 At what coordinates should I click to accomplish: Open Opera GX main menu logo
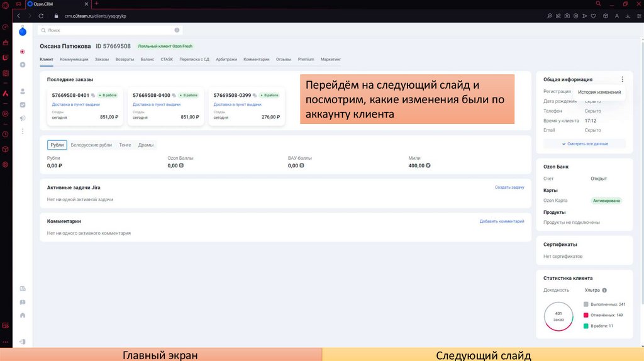coord(5,5)
